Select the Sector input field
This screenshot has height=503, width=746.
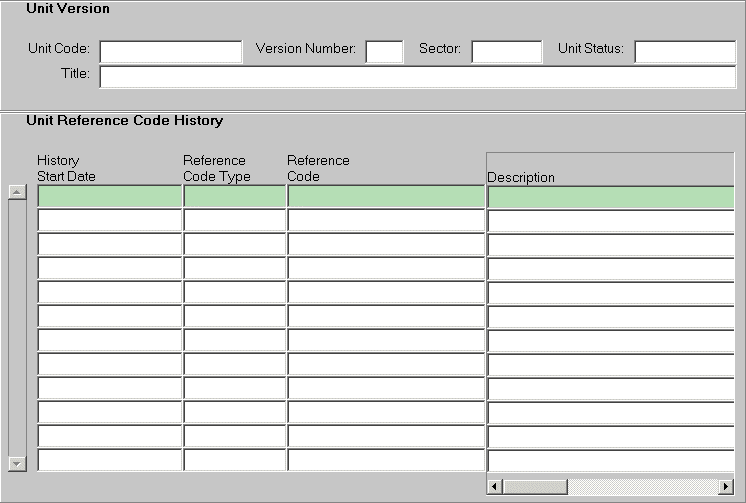(x=506, y=52)
